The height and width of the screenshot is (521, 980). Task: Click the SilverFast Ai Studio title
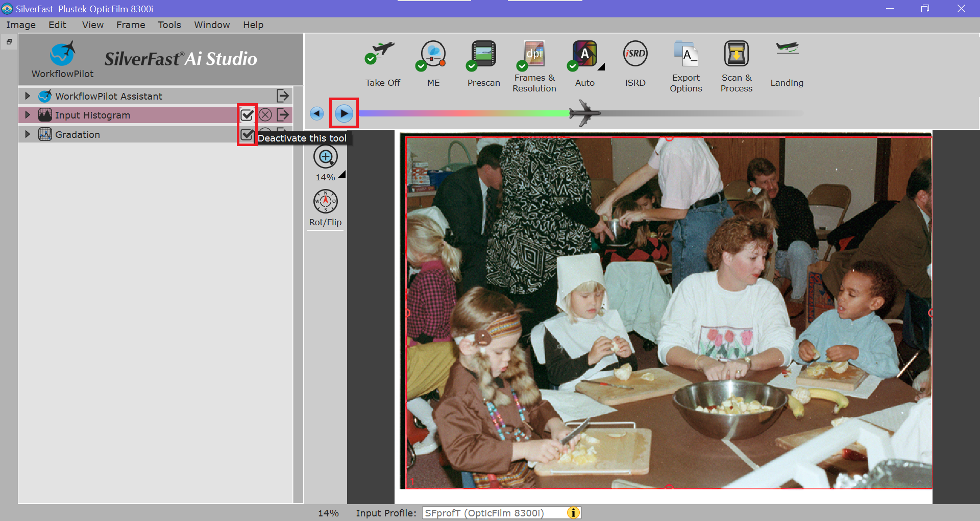tap(181, 59)
